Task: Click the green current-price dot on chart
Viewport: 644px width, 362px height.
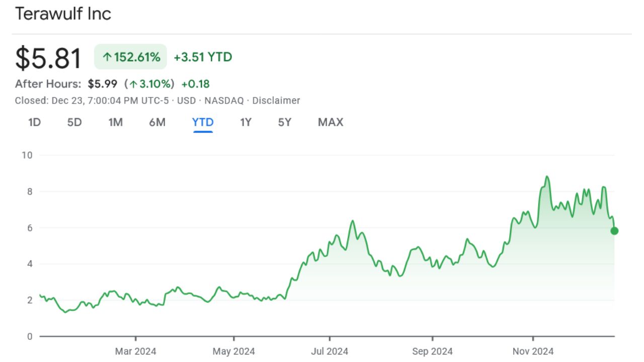Action: point(614,231)
